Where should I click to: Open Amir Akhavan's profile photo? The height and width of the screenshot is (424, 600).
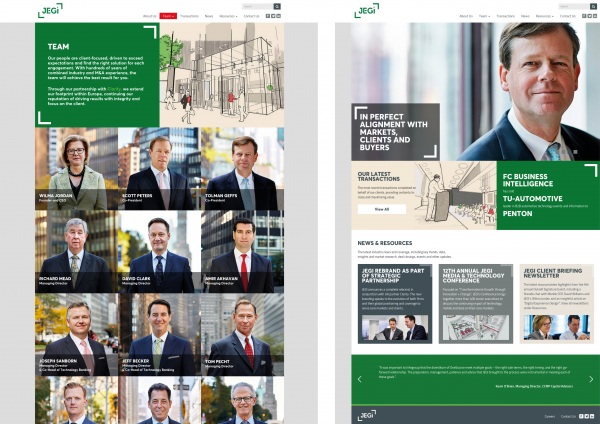point(243,251)
